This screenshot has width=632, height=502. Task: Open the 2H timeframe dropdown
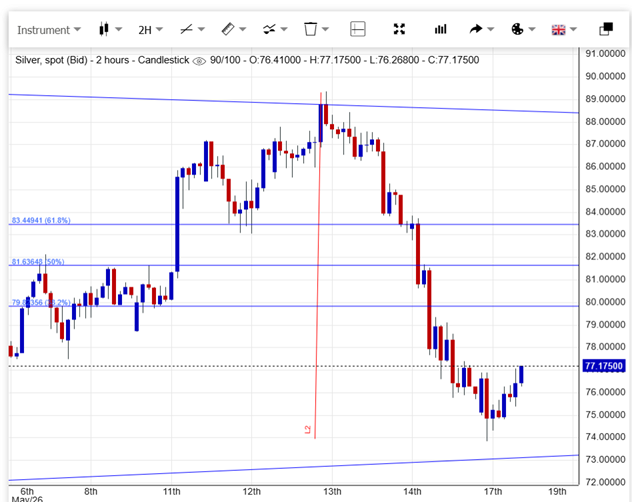pyautogui.click(x=150, y=30)
